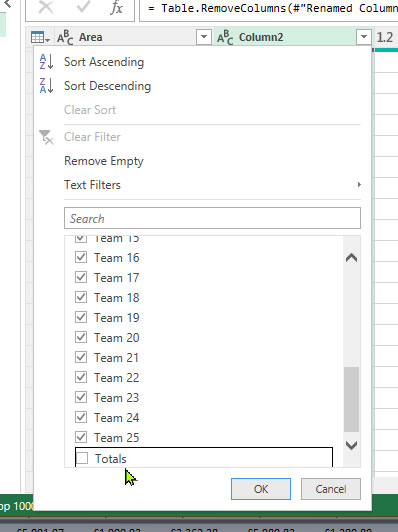Select the Area column header
The width and height of the screenshot is (398, 532).
pos(135,37)
